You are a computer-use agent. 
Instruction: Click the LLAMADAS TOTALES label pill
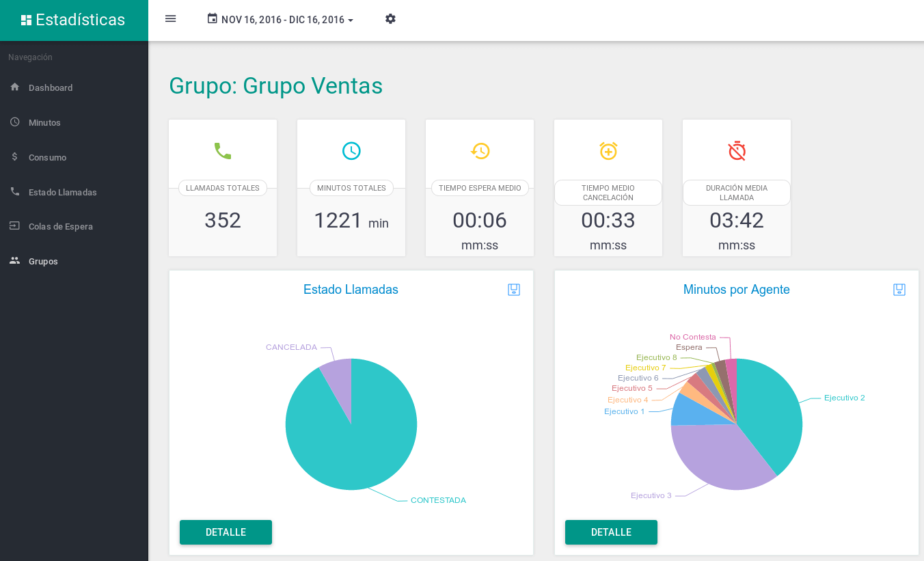pyautogui.click(x=223, y=188)
